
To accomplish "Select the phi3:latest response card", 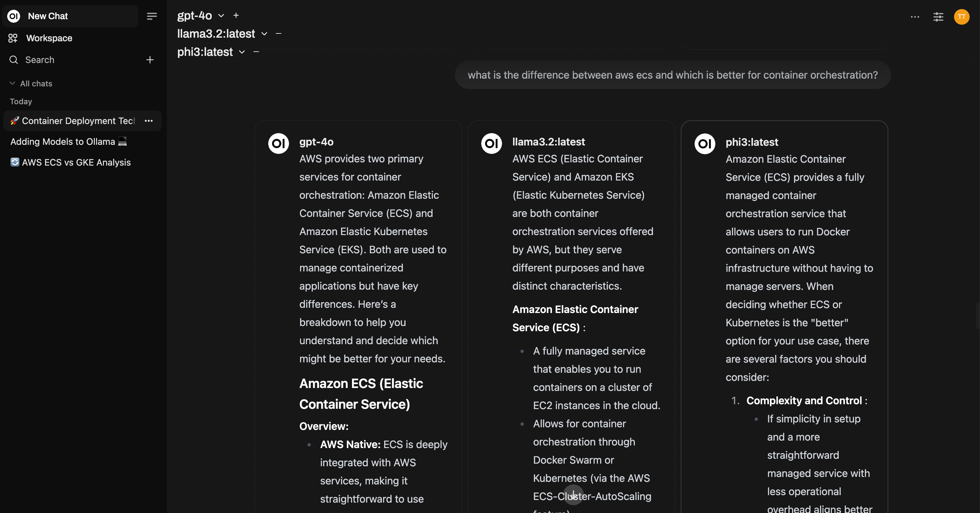I will (x=784, y=266).
